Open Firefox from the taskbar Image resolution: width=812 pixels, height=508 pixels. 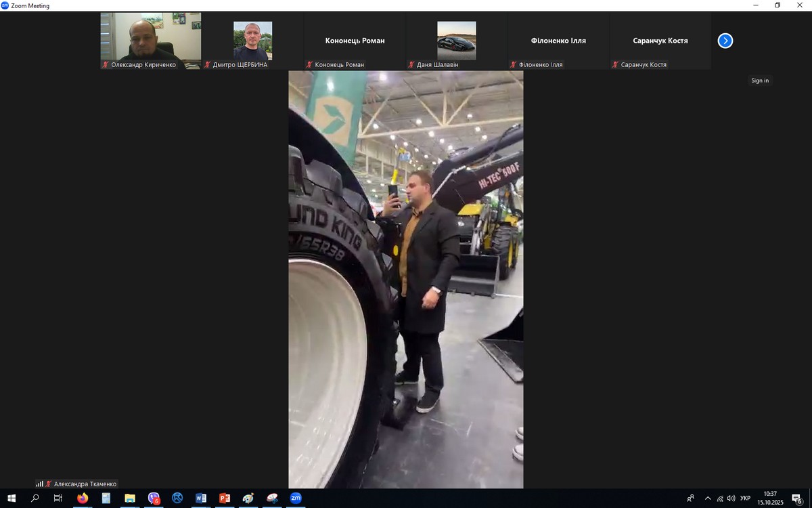(x=83, y=499)
